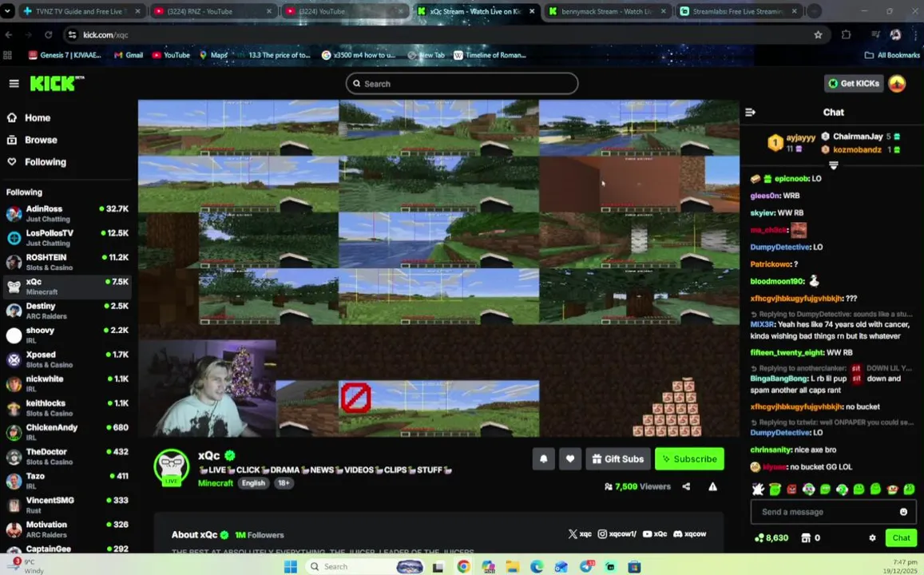Image resolution: width=924 pixels, height=575 pixels.
Task: Open Chrome from the taskbar
Action: pos(464,567)
